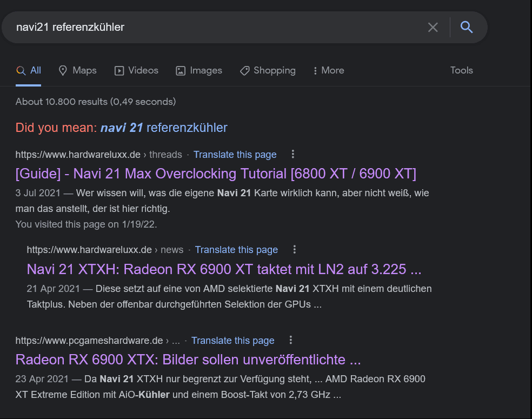Screen dimensions: 532x419
Task: Open the Radeon RX 6900 XTX Bilder result
Action: point(188,360)
